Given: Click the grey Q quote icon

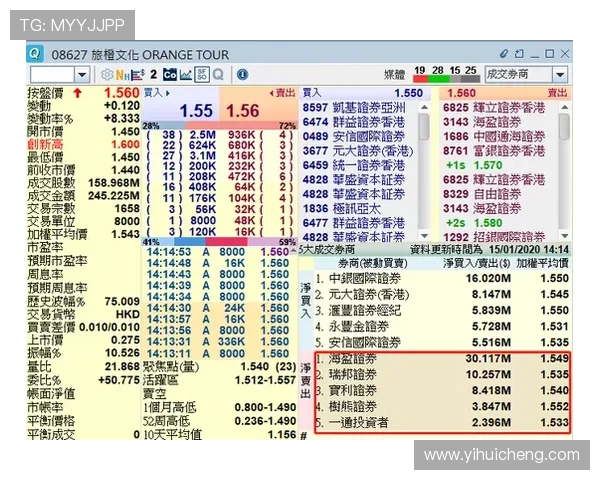Looking at the screenshot, I should [x=218, y=75].
